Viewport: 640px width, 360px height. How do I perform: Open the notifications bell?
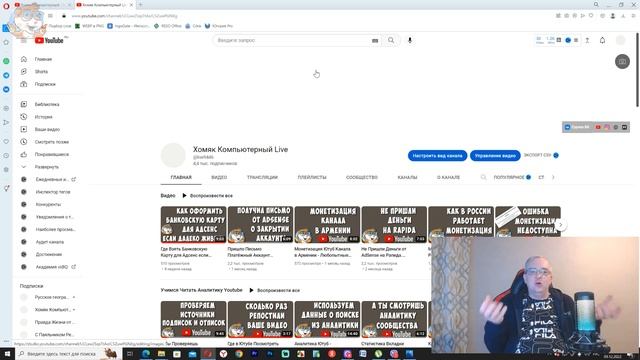[602, 40]
